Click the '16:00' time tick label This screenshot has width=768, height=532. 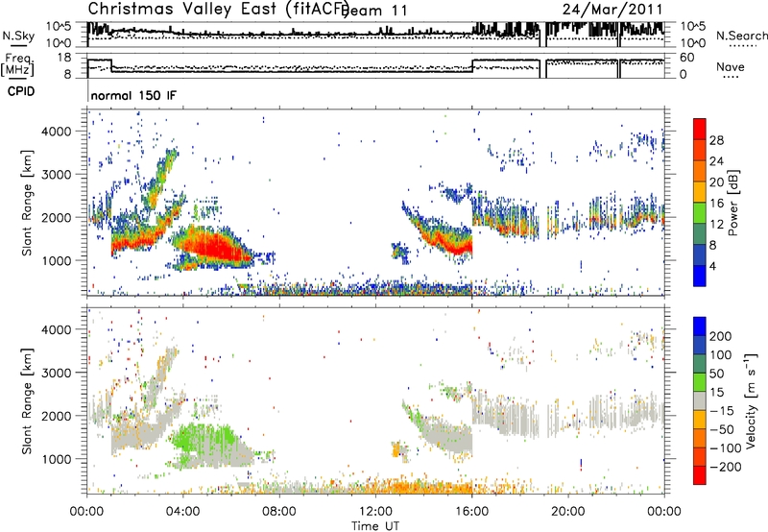coord(471,512)
